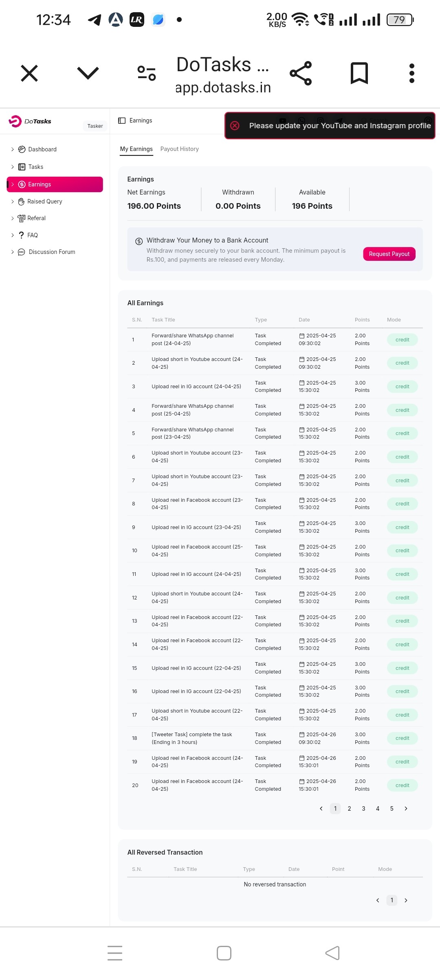
Task: Click the dollar icon in withdraw banner
Action: 139,241
